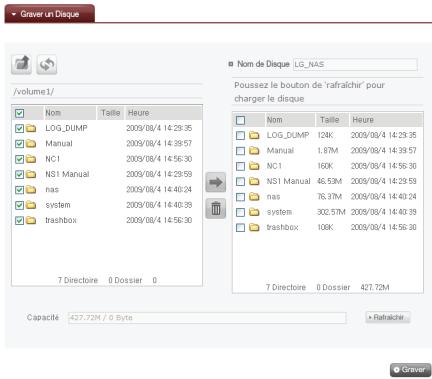Check Manual in the disc list
Image resolution: width=432 pixels, height=379 pixels.
click(240, 151)
